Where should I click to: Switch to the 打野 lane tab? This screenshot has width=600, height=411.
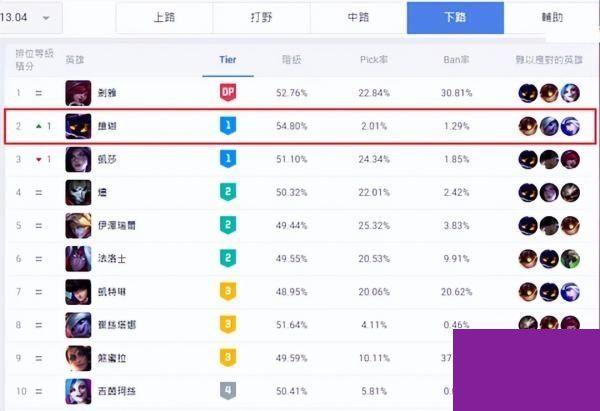pos(261,18)
